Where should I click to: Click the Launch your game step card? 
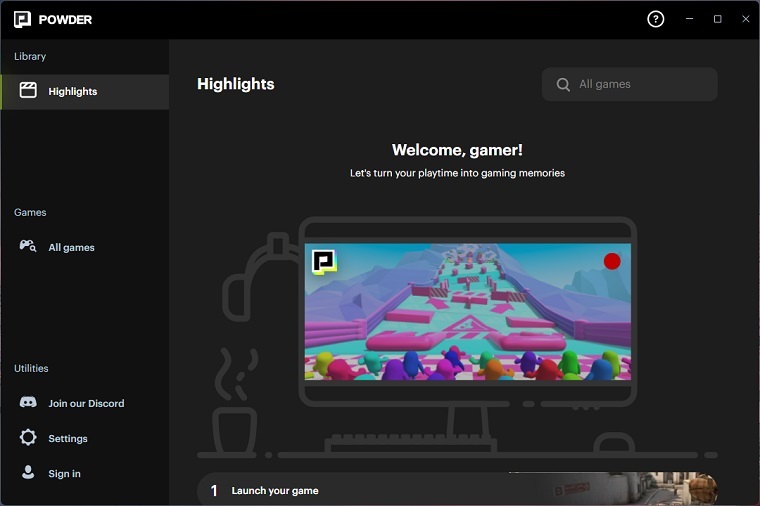[457, 490]
